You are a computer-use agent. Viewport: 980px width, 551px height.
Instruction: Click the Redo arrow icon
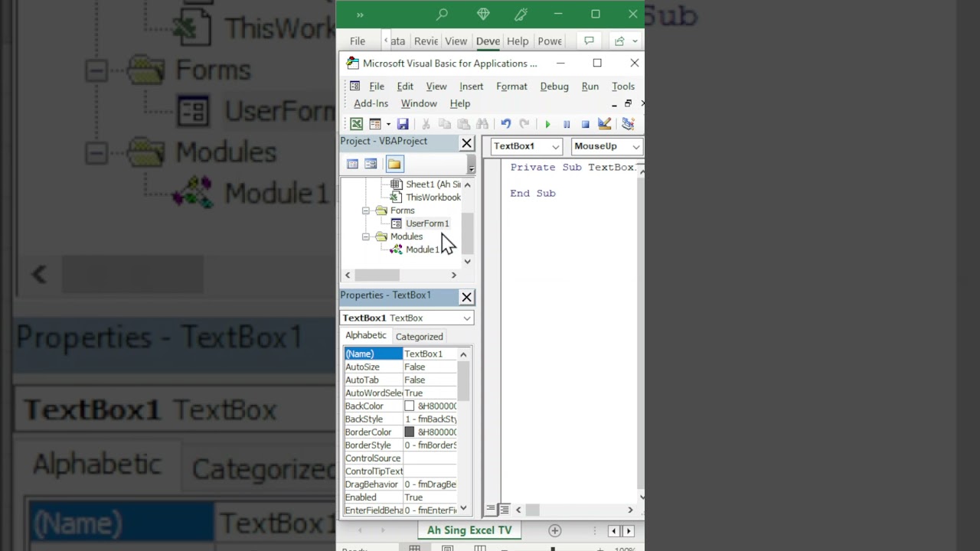[524, 124]
